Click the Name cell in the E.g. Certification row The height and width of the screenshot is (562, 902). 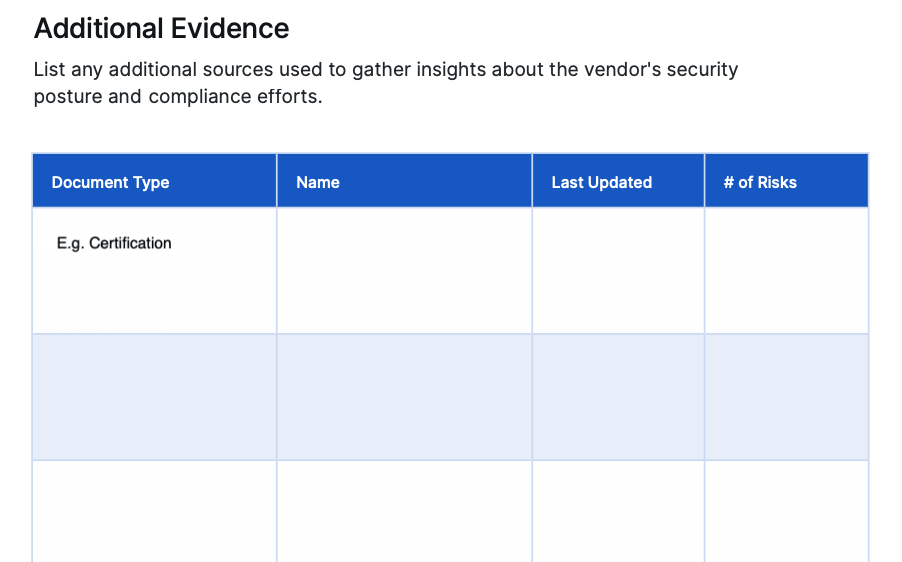404,270
